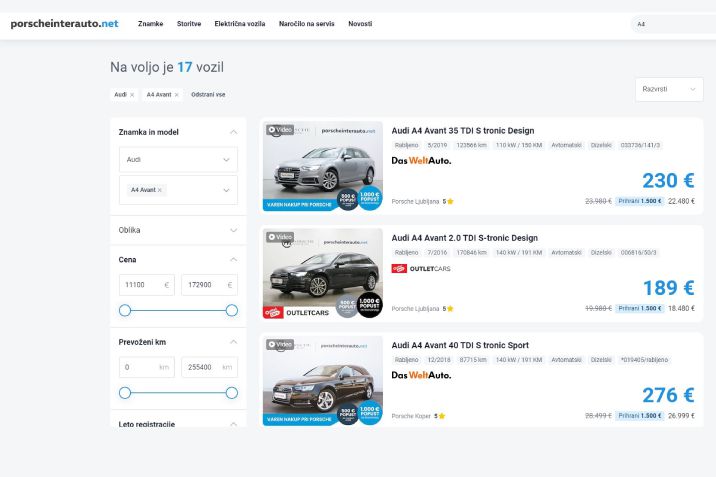Open the Električna vozila menu item
The image size is (716, 477).
(240, 24)
